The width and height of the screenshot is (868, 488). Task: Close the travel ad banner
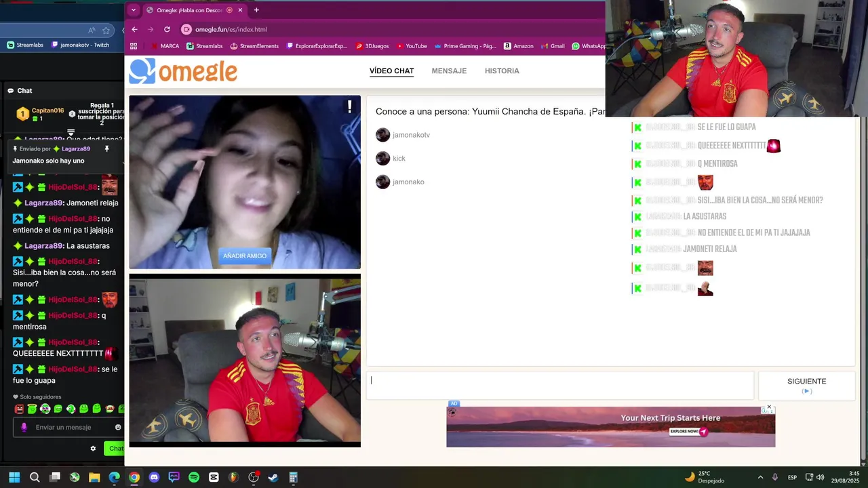pos(769,407)
